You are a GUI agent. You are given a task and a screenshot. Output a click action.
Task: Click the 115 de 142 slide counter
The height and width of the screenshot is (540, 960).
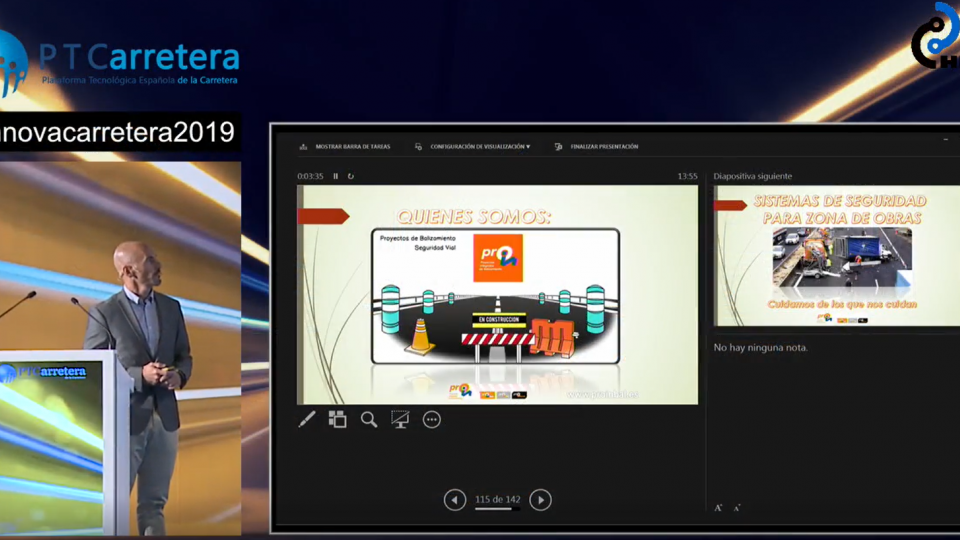[x=498, y=500]
